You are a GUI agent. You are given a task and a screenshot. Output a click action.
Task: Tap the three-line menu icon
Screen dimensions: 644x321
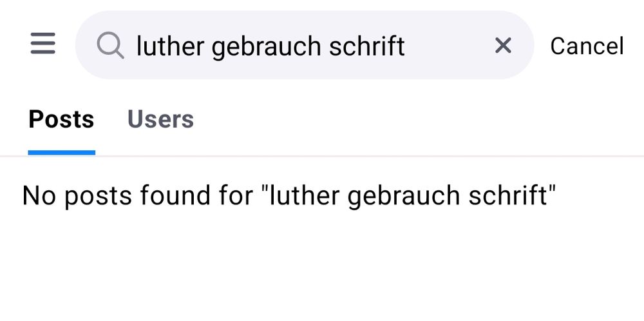tap(43, 45)
